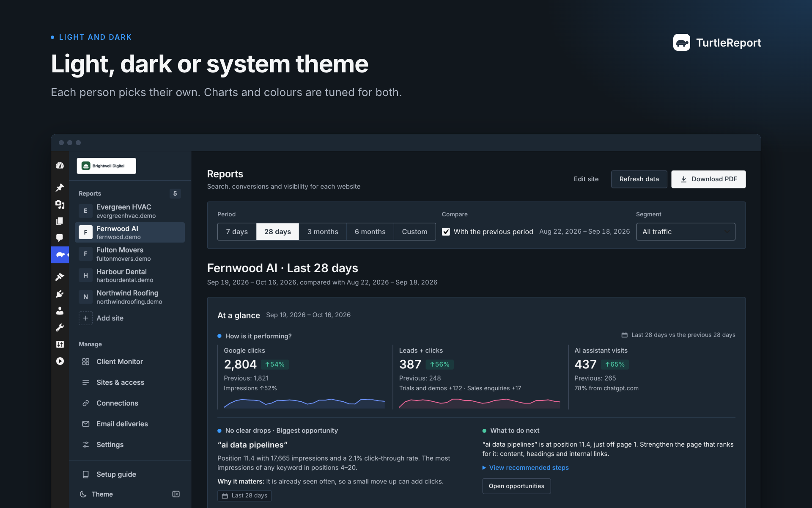Open Appearance paintbrush icon
The image size is (812, 508).
(x=60, y=277)
